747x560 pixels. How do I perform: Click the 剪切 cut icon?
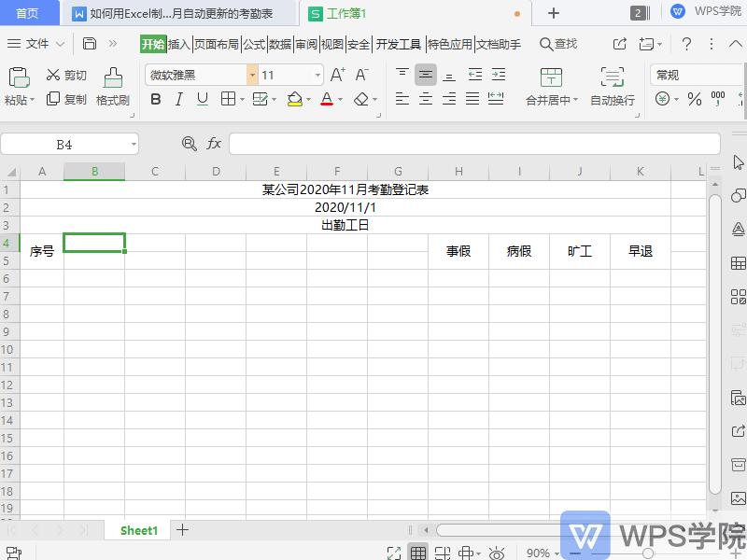(x=66, y=76)
